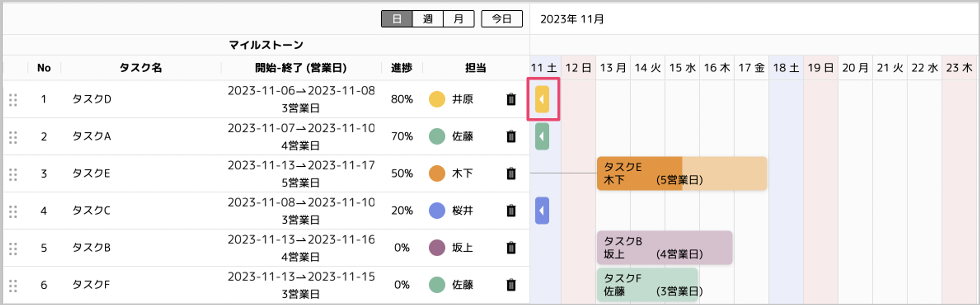Screen dimensions: 980x305
Task: Open the タスクB date range cell
Action: [301, 248]
